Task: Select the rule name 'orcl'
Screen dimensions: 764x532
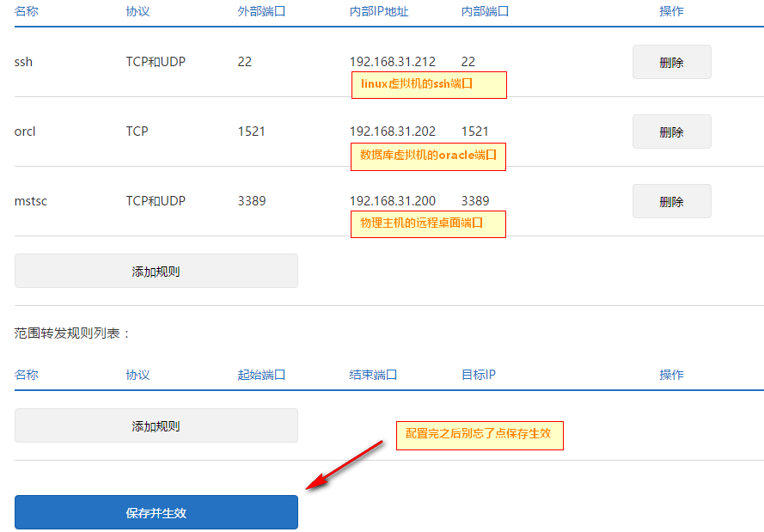Action: click(25, 131)
